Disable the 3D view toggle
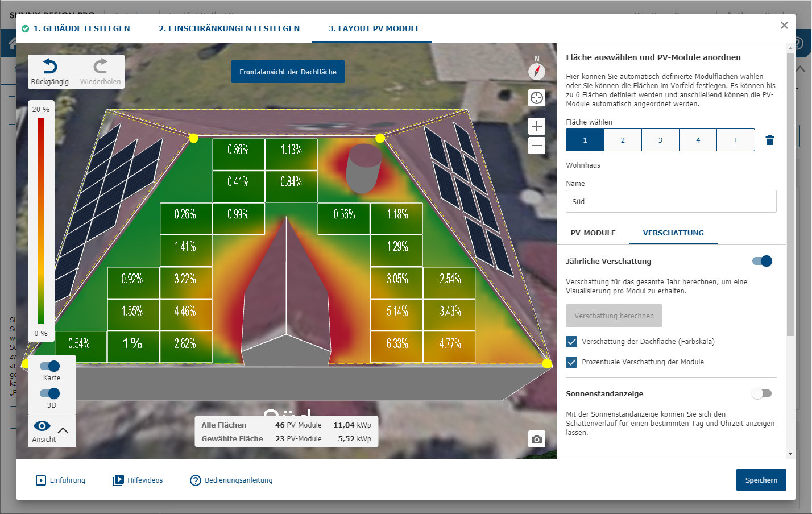Screen dimensions: 812x514 pyautogui.click(x=51, y=393)
